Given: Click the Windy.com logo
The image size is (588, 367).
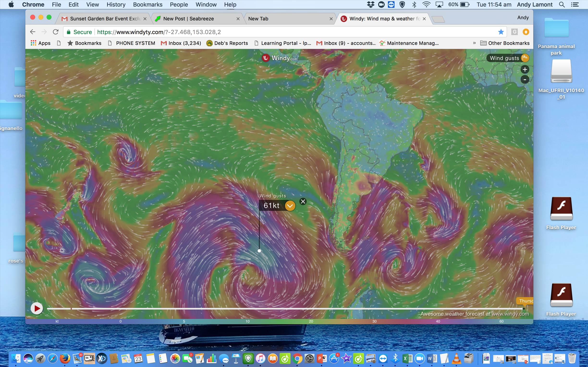Looking at the screenshot, I should tap(279, 58).
